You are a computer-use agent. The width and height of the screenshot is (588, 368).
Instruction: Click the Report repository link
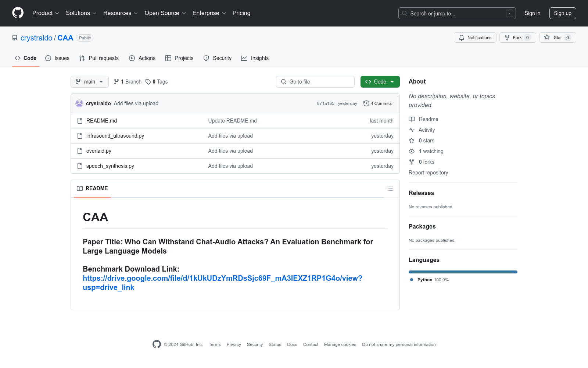(x=428, y=173)
